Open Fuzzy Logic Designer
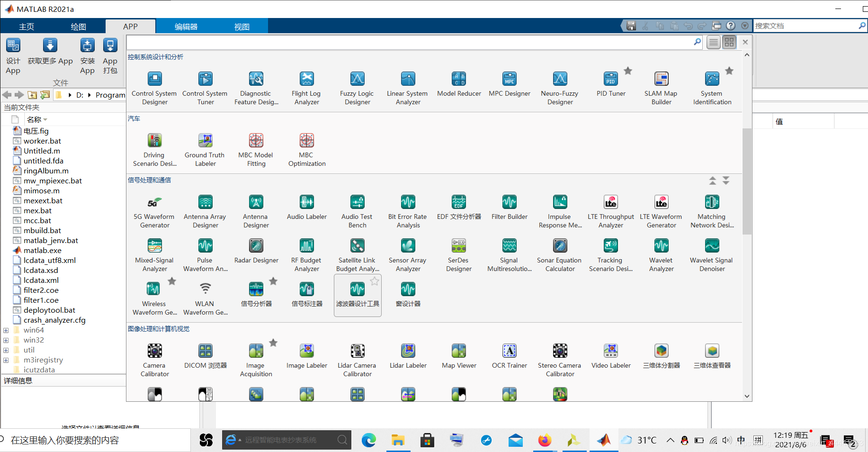 tap(357, 88)
